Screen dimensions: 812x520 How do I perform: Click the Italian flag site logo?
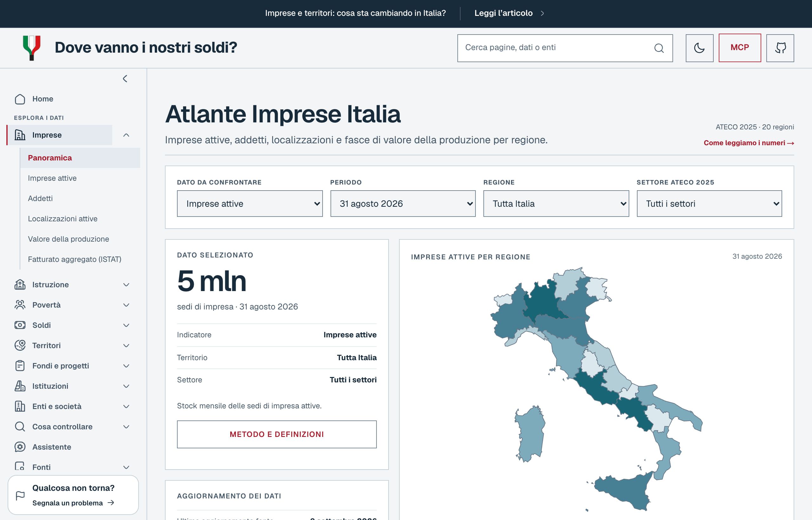[32, 48]
